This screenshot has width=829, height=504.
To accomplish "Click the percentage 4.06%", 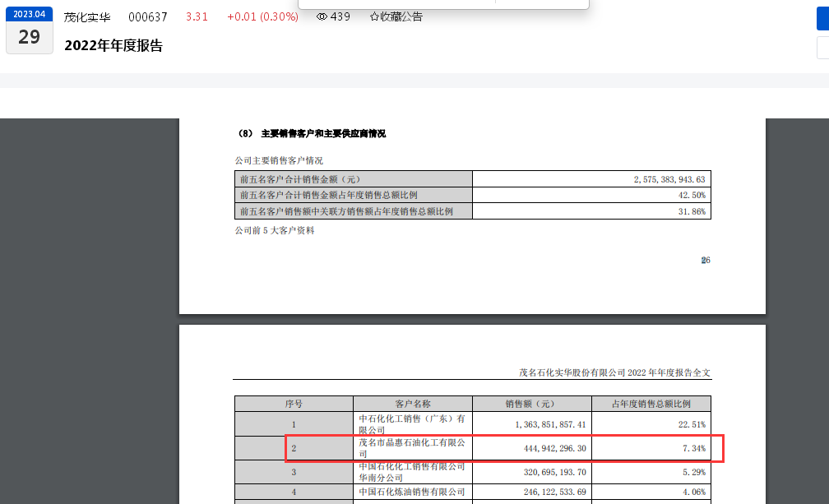I will [x=694, y=492].
